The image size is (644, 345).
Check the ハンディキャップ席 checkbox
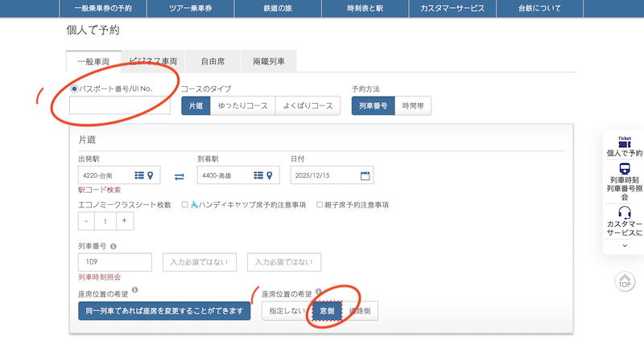[x=185, y=205]
